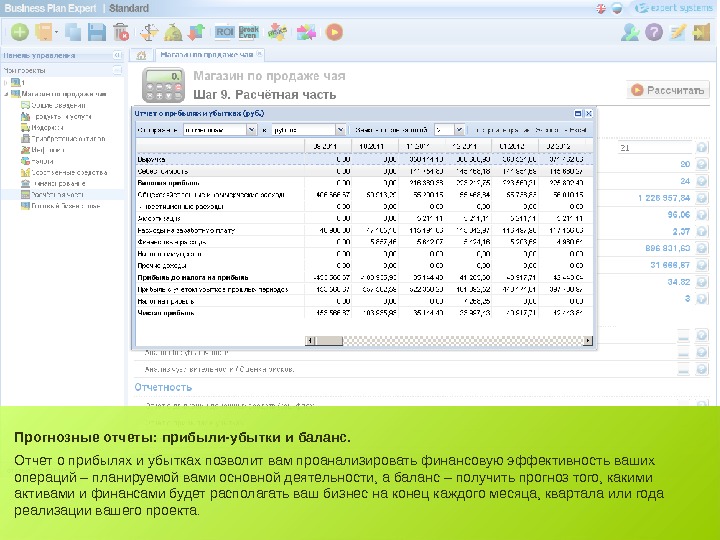
Task: Click the money bag toolbar icon
Action: 173,32
